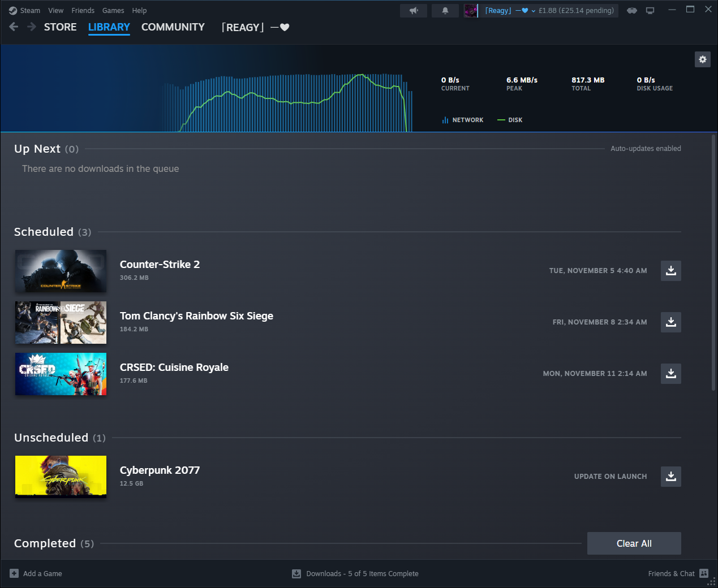Image resolution: width=718 pixels, height=588 pixels.
Task: Click the Completed section heading
Action: tap(54, 543)
